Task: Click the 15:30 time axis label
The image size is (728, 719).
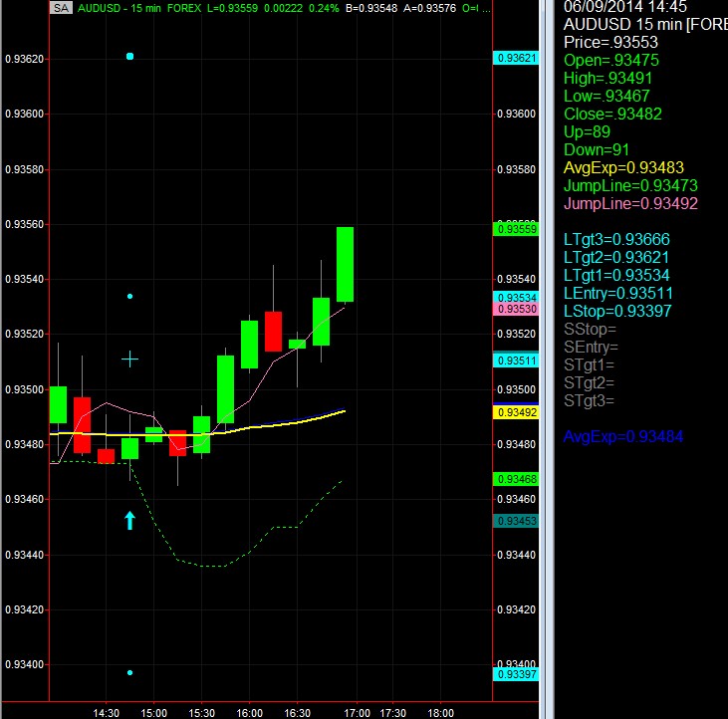Action: (x=201, y=713)
